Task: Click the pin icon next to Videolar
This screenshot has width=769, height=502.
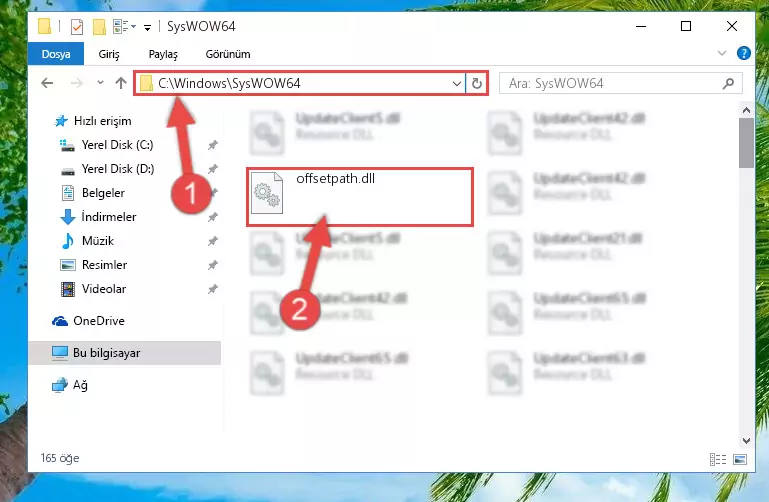Action: coord(212,289)
